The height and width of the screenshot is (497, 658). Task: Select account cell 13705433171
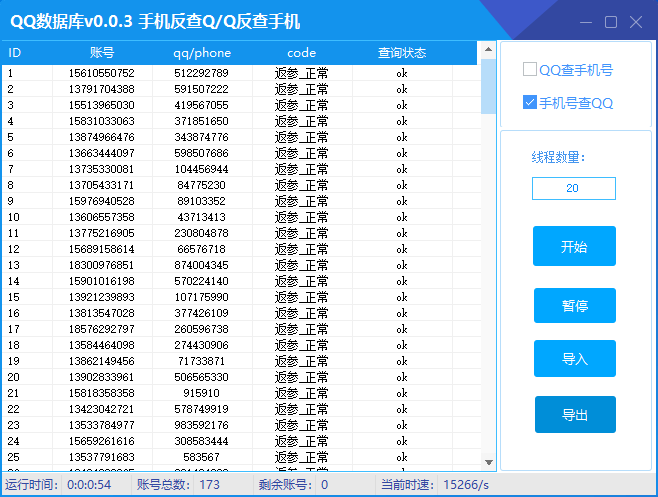102,185
